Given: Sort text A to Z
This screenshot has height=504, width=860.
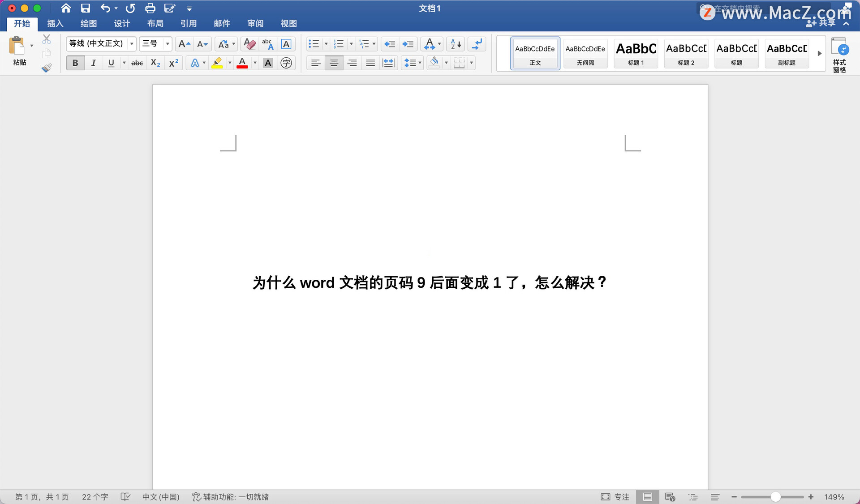Looking at the screenshot, I should pyautogui.click(x=456, y=44).
